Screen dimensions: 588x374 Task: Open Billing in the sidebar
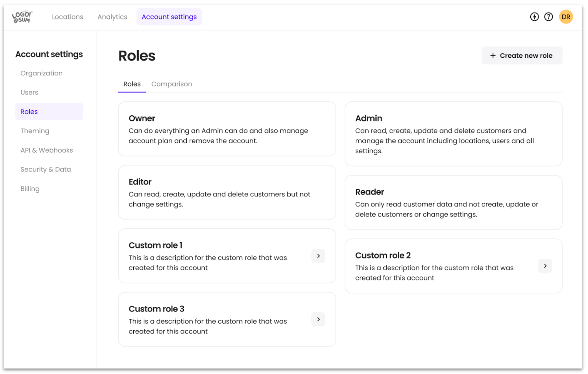30,189
